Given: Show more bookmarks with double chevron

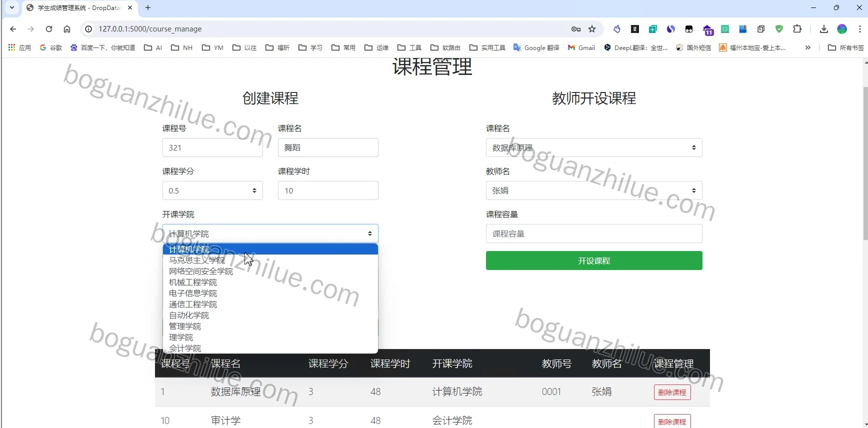Looking at the screenshot, I should (x=807, y=47).
